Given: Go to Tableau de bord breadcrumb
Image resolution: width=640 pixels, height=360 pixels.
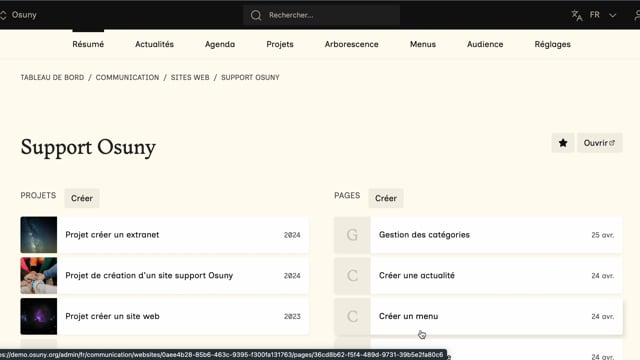Looking at the screenshot, I should point(52,78).
